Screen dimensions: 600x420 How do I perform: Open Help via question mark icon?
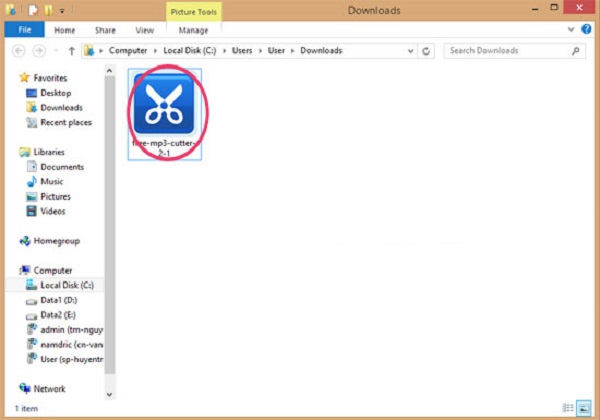point(586,29)
